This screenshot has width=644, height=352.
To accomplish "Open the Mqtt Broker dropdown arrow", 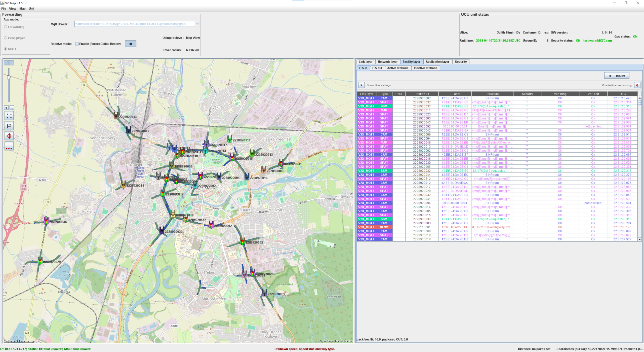I will click(x=197, y=24).
